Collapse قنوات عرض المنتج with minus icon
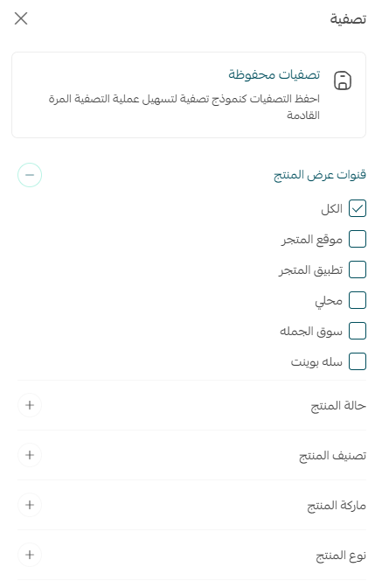 tap(30, 175)
